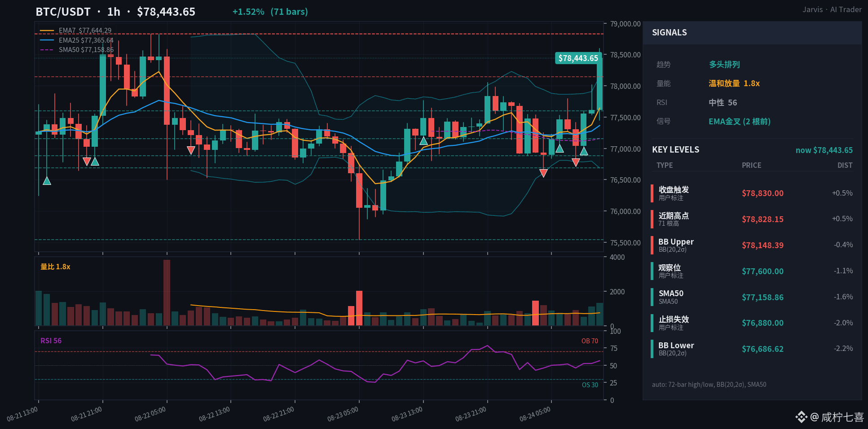Select the BB Lower key level row

[752, 349]
